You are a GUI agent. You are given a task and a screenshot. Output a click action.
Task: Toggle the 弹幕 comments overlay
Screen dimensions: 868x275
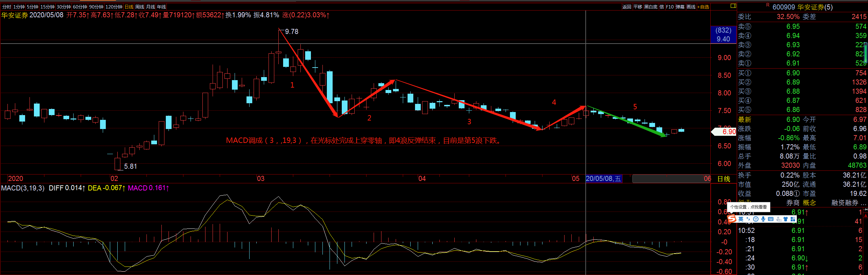click(x=680, y=7)
